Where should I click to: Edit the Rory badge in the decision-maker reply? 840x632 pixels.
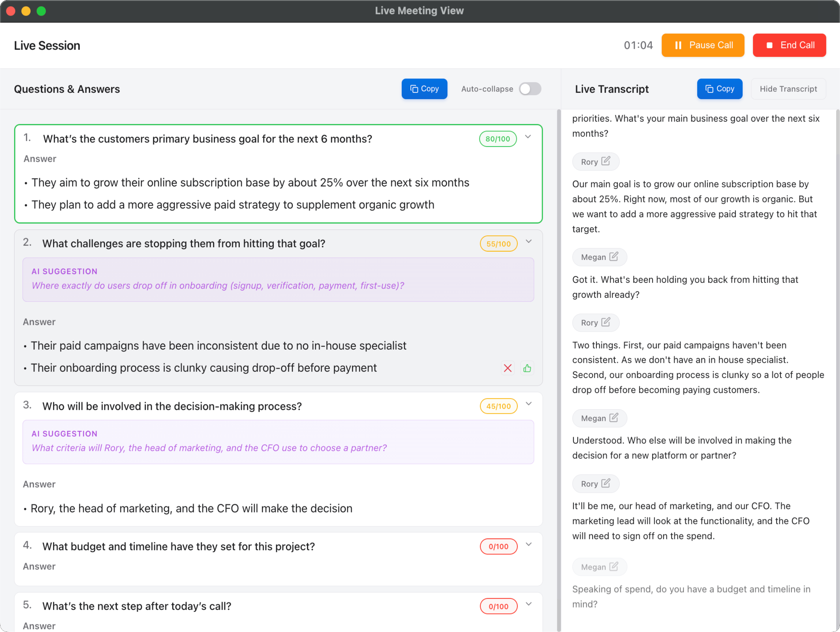606,483
